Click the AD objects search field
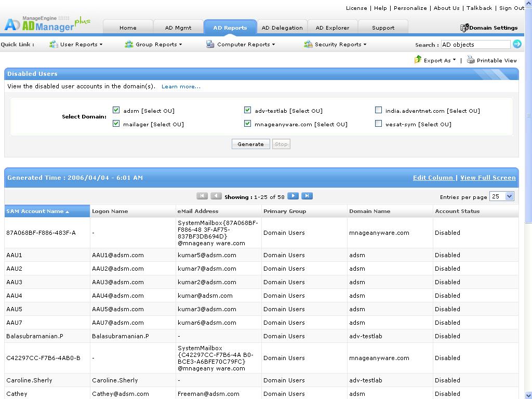The height and width of the screenshot is (399, 532). [x=475, y=44]
